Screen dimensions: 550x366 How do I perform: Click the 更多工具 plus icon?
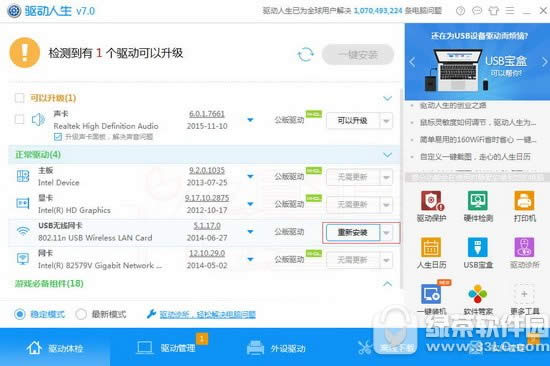pyautogui.click(x=524, y=294)
